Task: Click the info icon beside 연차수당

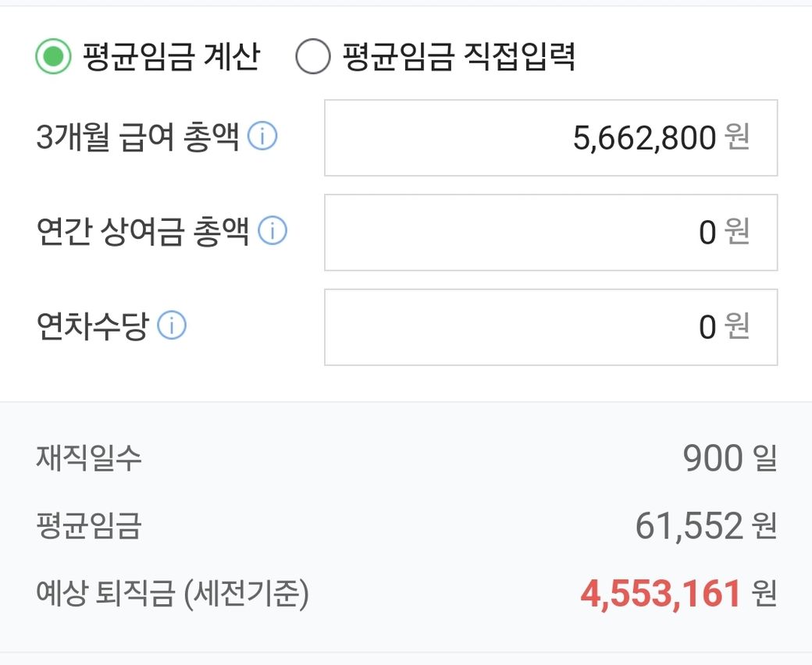Action: pyautogui.click(x=172, y=326)
